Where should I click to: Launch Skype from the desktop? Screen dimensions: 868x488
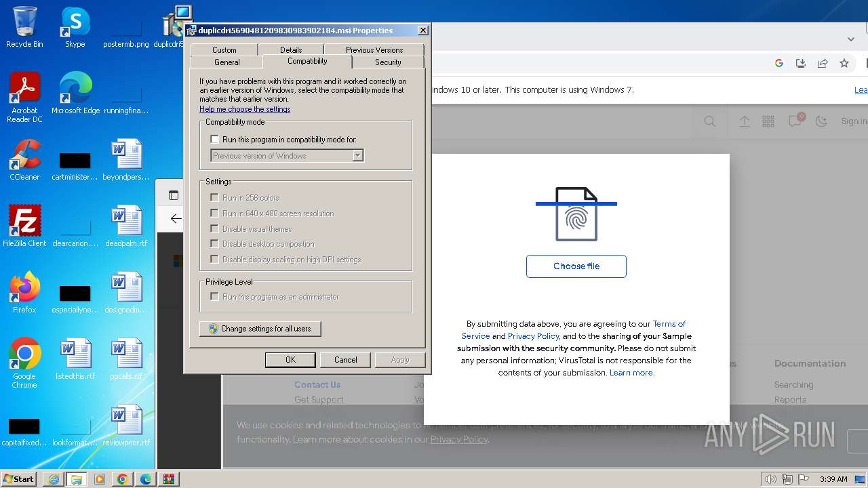point(75,27)
